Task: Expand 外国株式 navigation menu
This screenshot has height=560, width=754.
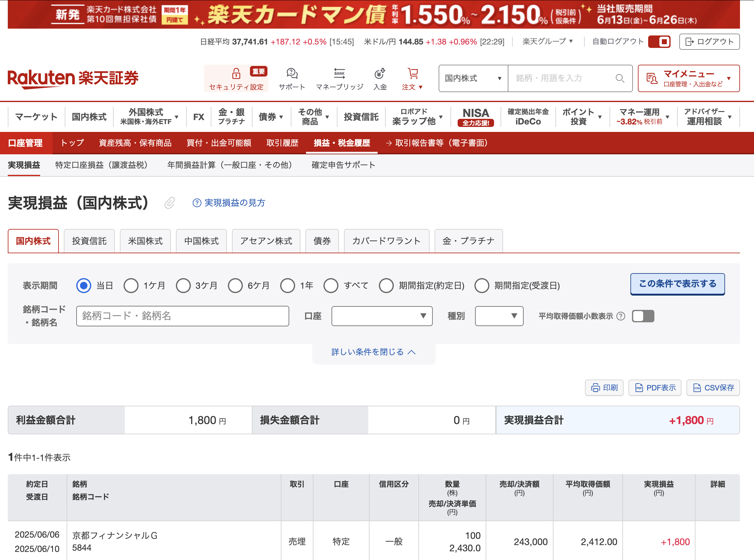Action: click(x=149, y=117)
